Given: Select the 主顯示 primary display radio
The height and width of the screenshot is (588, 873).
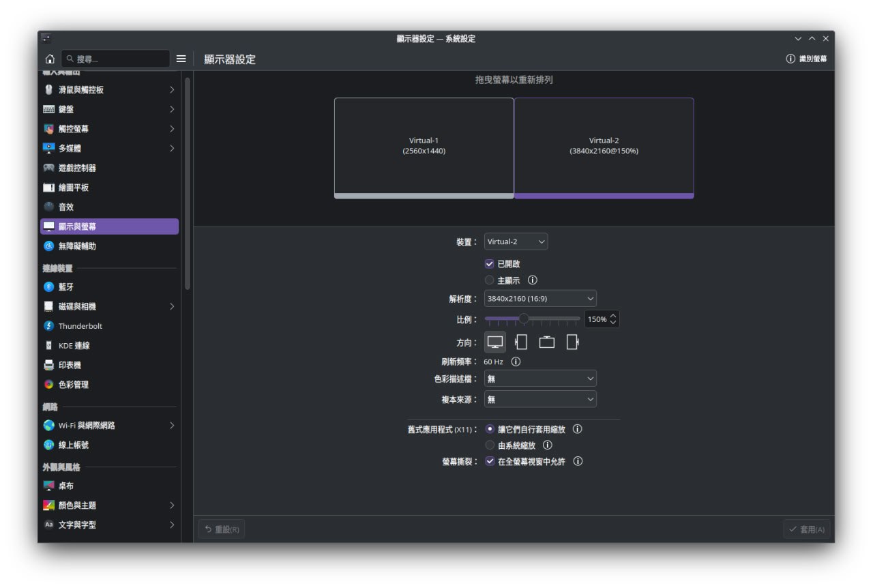Looking at the screenshot, I should coord(490,280).
